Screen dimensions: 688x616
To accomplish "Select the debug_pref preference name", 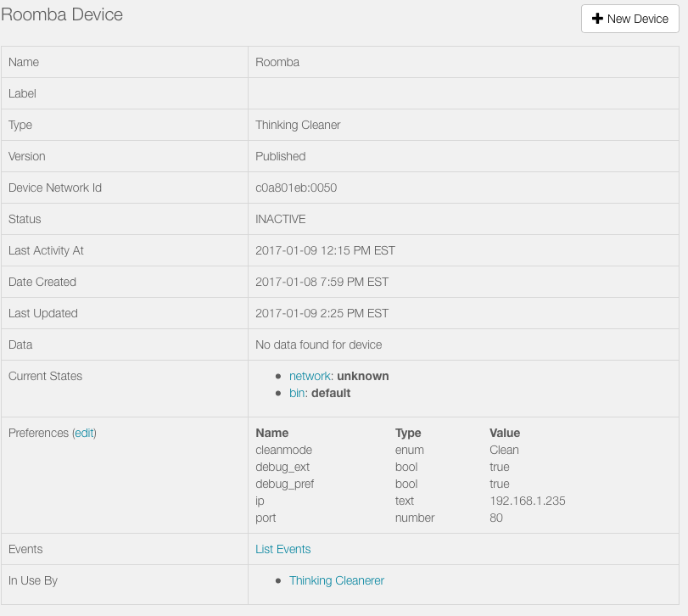I will point(285,484).
